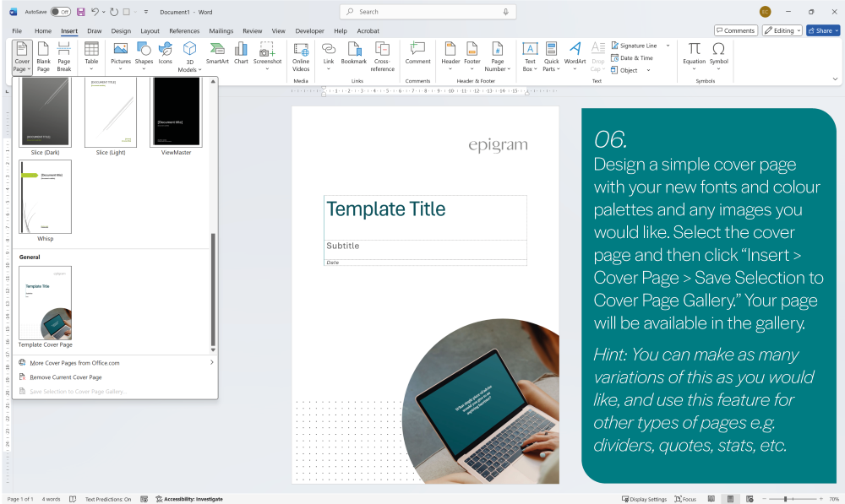The image size is (845, 504).
Task: Open the Editing mode dropdown
Action: 782,30
